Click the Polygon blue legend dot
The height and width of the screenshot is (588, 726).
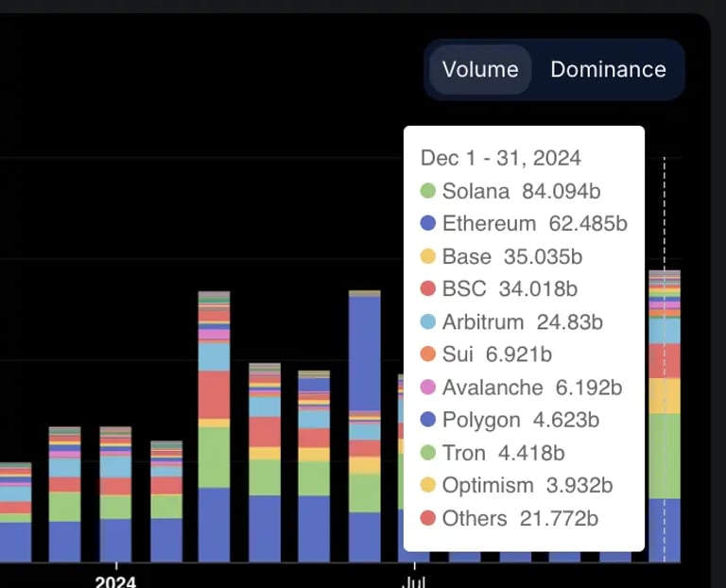point(428,420)
